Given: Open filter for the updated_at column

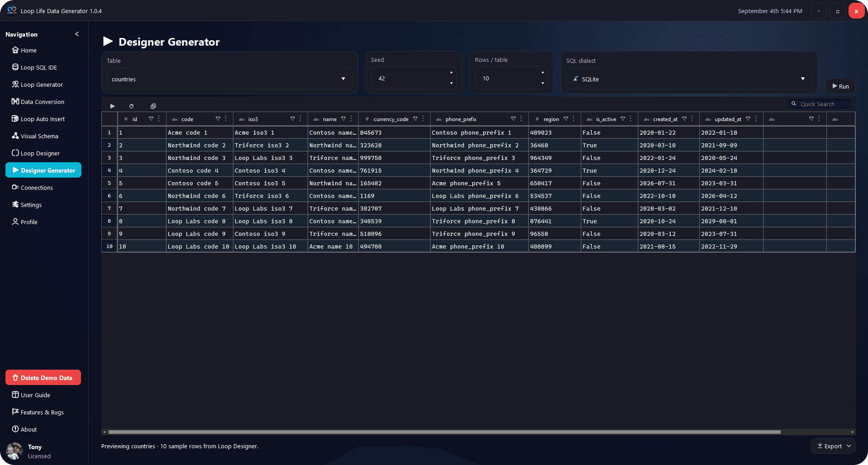Looking at the screenshot, I should pyautogui.click(x=748, y=119).
